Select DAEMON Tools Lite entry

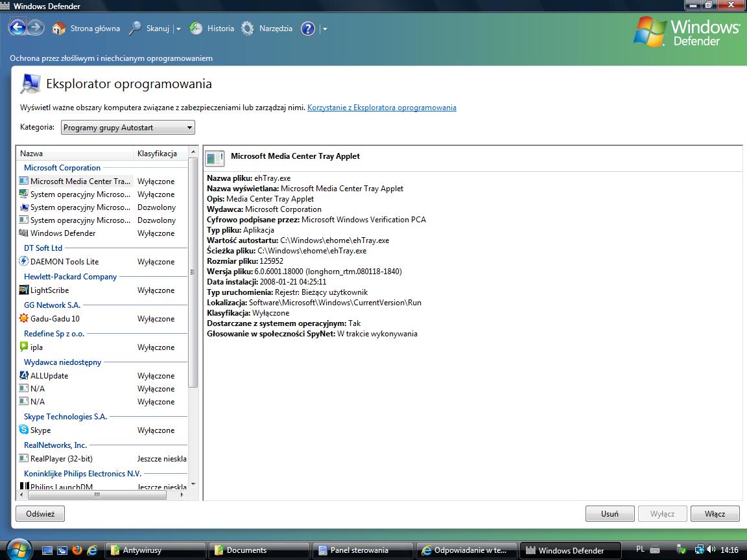102,261
